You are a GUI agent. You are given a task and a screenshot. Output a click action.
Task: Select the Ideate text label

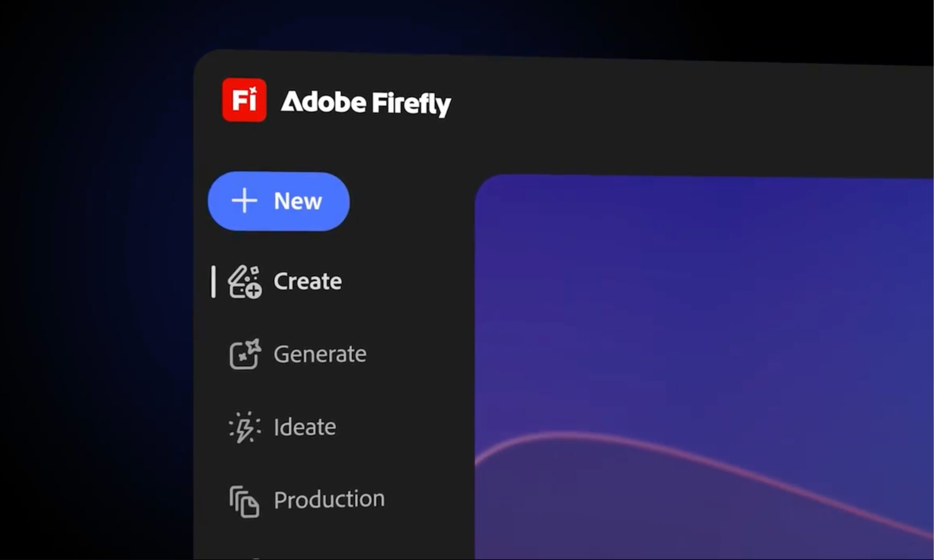[x=304, y=426]
